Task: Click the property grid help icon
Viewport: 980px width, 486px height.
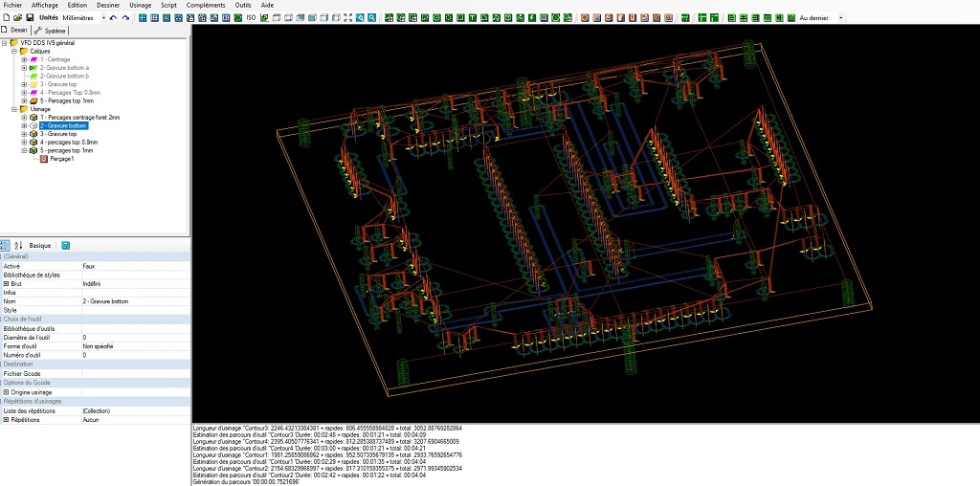Action: [65, 246]
